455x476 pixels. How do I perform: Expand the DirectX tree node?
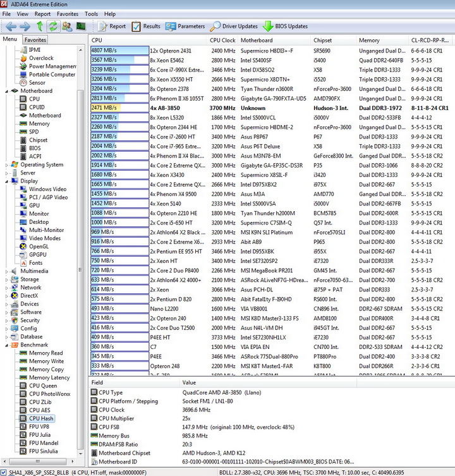7,296
